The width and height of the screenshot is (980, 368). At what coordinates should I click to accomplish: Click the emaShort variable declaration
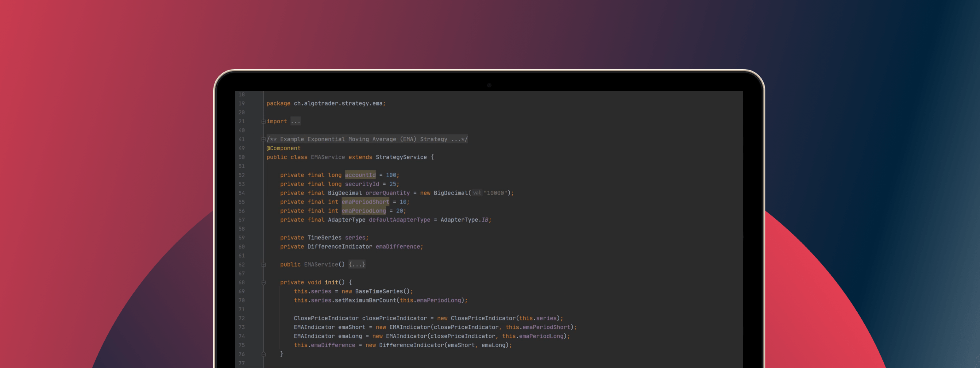coord(352,327)
